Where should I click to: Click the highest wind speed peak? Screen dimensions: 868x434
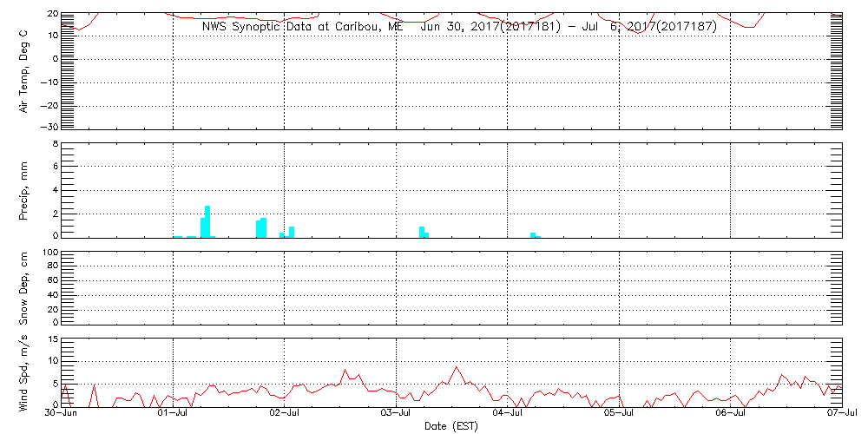pos(457,368)
